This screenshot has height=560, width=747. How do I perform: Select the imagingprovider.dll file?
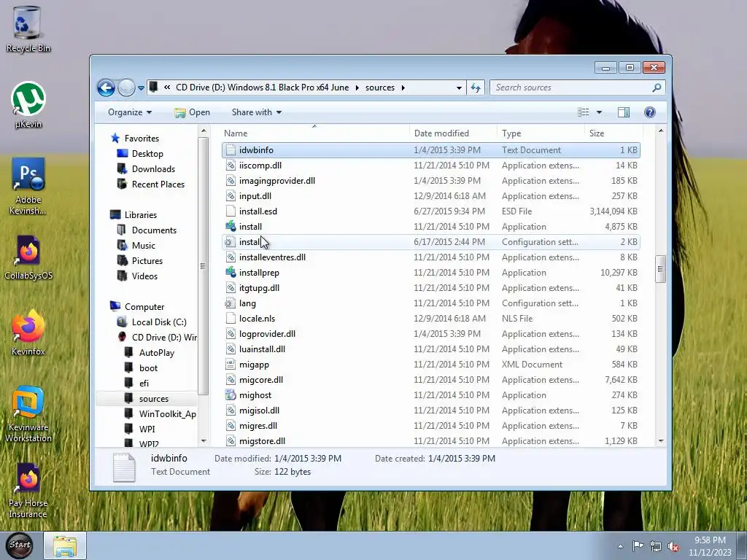point(430,181)
